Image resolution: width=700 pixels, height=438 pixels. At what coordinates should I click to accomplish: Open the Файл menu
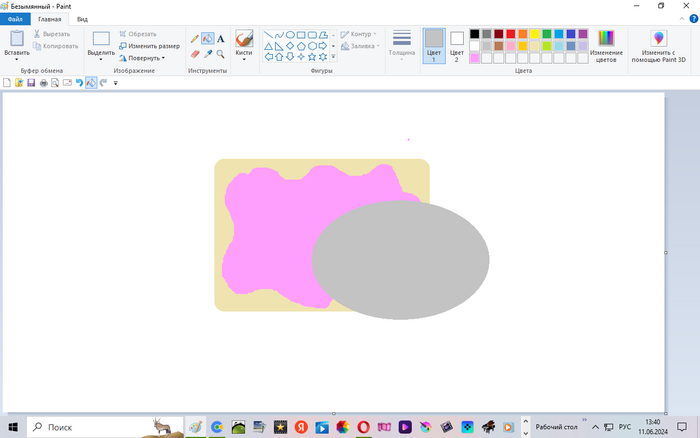pyautogui.click(x=15, y=19)
